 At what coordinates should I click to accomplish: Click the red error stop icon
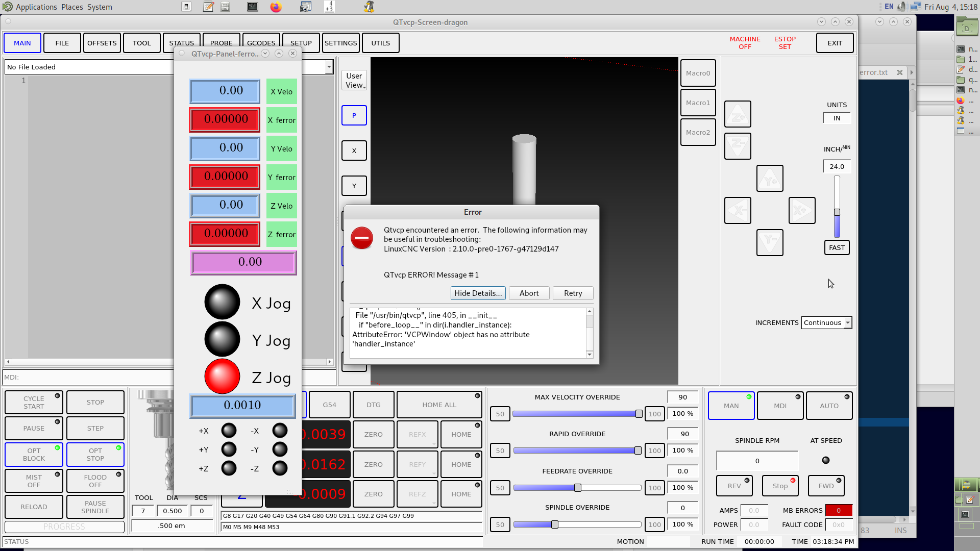click(x=362, y=238)
